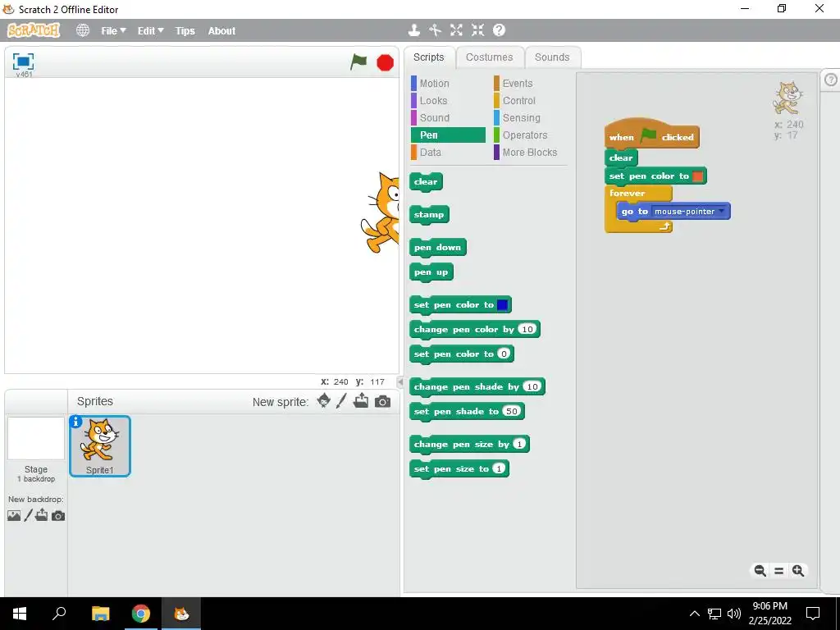Open the notification center
The image size is (840, 630).
(813, 614)
